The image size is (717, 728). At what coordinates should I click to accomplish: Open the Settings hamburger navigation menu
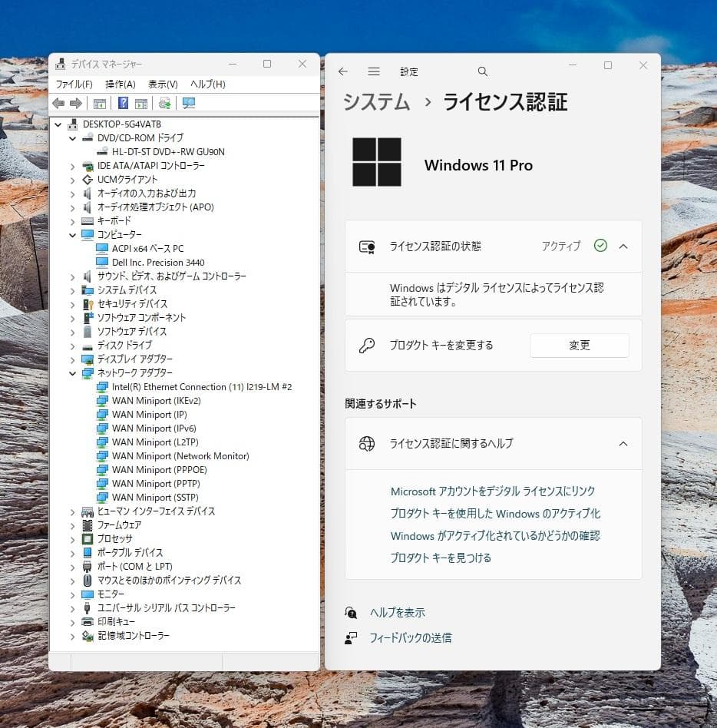click(x=374, y=71)
